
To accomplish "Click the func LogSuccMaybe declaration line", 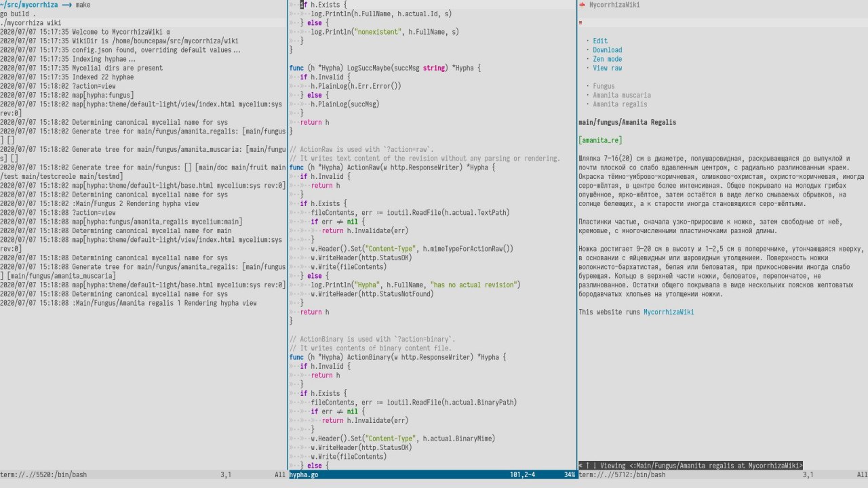I will click(x=385, y=68).
